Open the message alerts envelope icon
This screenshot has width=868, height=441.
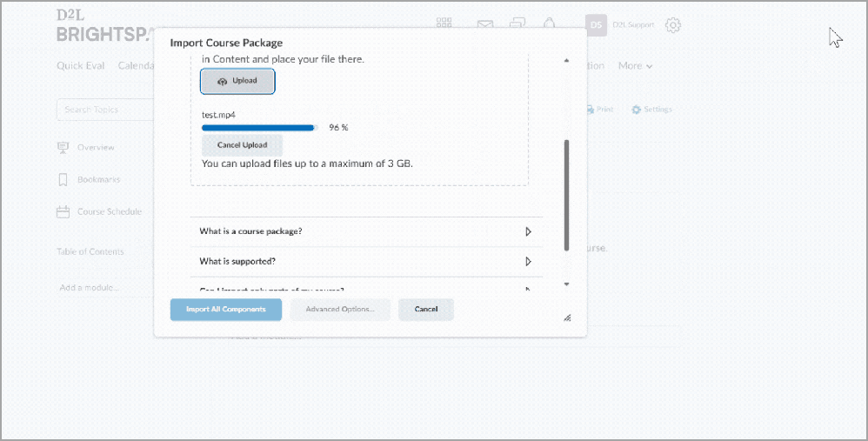485,24
